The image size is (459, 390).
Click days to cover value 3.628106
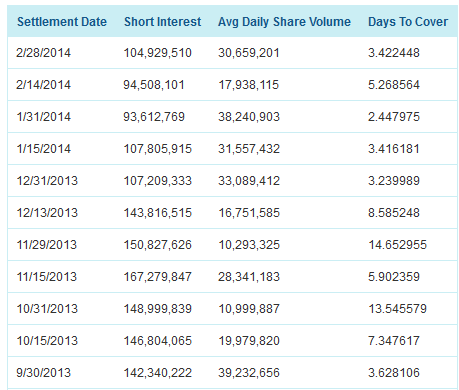[394, 373]
